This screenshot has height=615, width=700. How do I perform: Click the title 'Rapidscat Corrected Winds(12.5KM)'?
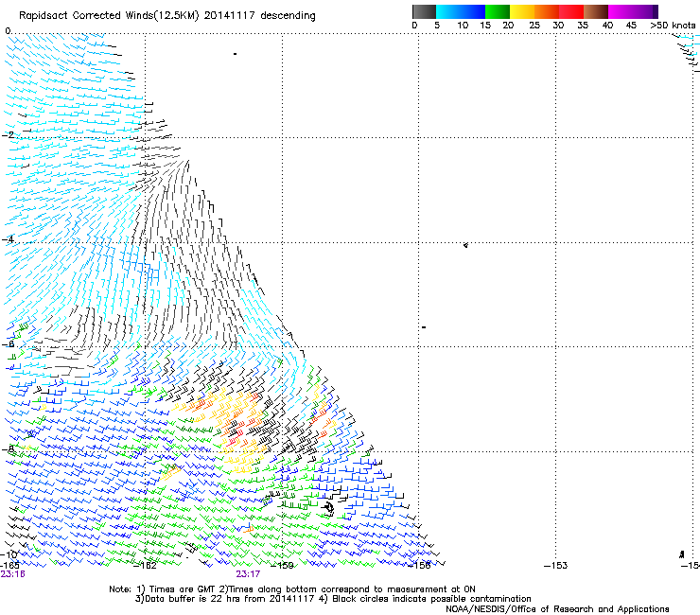[x=109, y=16]
